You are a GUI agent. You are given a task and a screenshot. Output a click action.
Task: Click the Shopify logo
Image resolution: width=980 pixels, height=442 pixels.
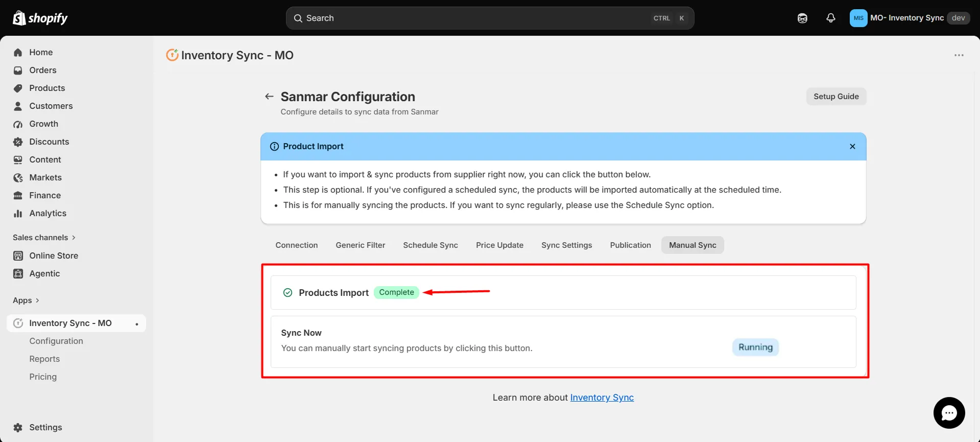(x=40, y=18)
